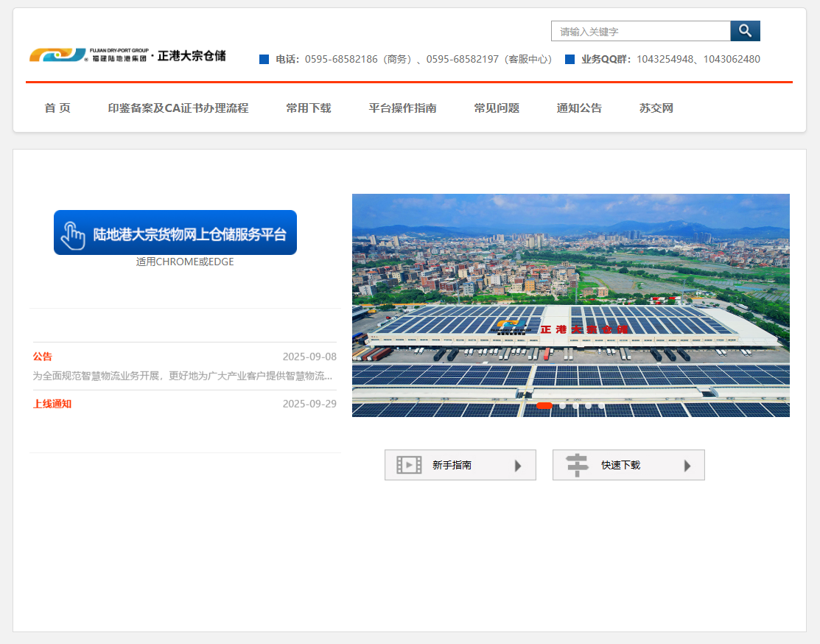View the 公告 dated 2025-09-08
This screenshot has width=820, height=644.
(x=42, y=357)
